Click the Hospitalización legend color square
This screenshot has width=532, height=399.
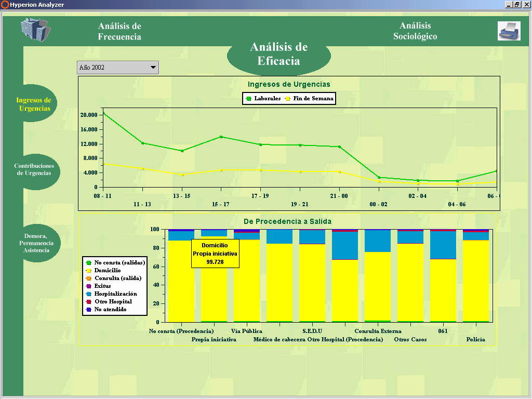pos(89,294)
